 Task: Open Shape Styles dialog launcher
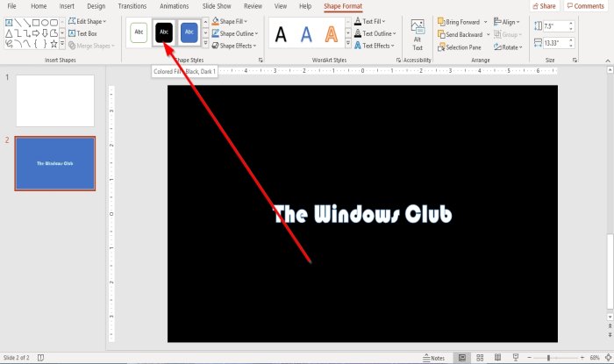click(261, 61)
